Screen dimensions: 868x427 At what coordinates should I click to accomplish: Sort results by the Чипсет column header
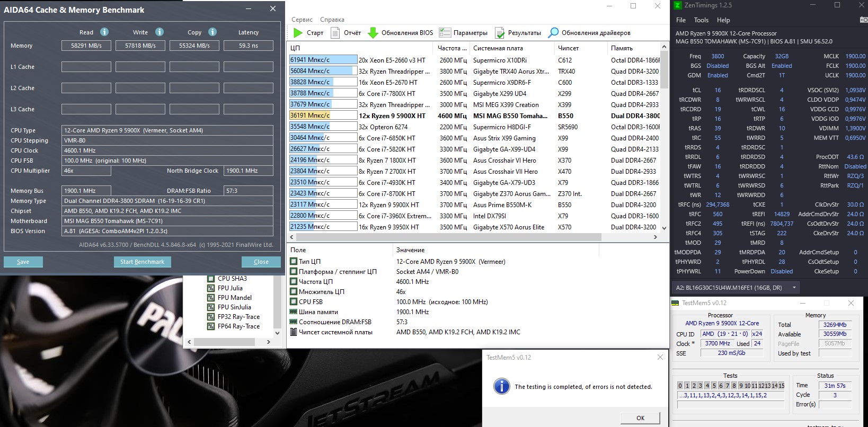pos(581,48)
